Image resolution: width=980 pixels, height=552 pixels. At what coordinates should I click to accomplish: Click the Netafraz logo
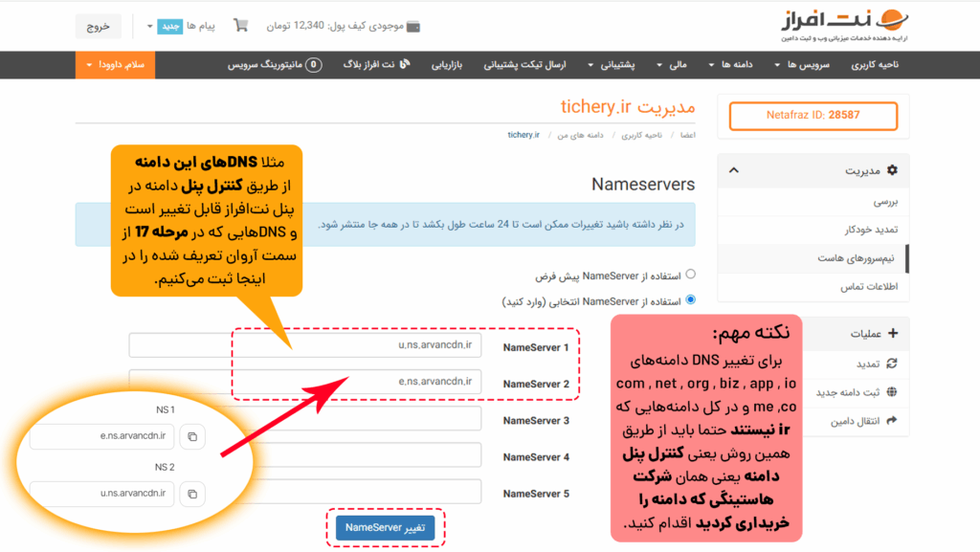(844, 26)
